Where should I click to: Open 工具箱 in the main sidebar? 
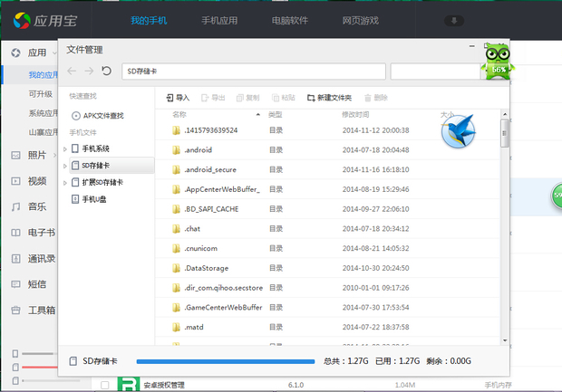tap(34, 310)
